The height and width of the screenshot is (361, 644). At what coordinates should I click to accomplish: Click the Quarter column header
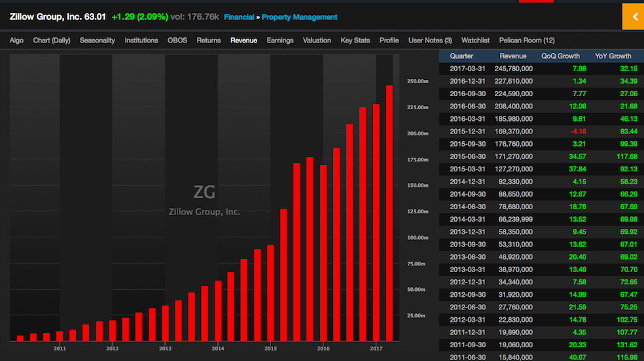tap(461, 56)
